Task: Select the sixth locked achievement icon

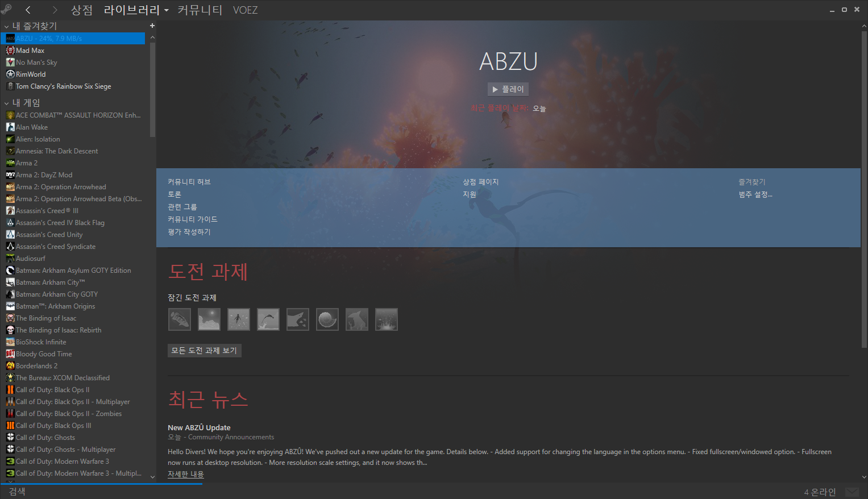Action: [327, 319]
